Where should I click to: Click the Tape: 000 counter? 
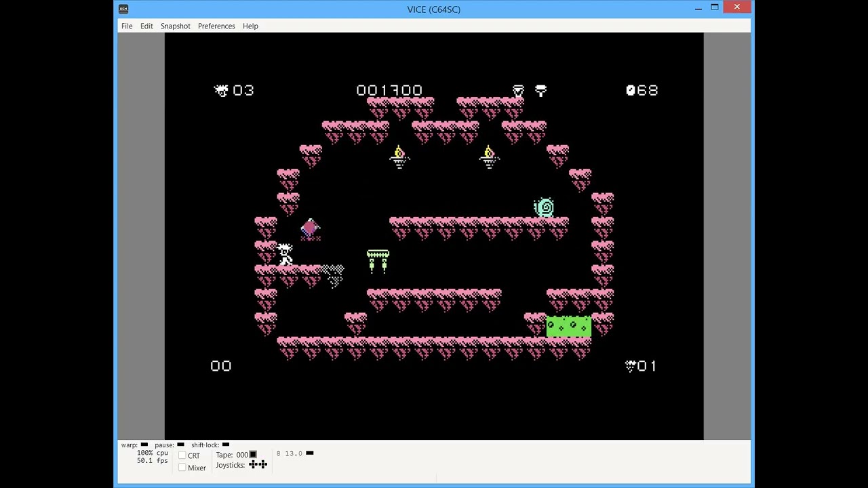coord(232,455)
